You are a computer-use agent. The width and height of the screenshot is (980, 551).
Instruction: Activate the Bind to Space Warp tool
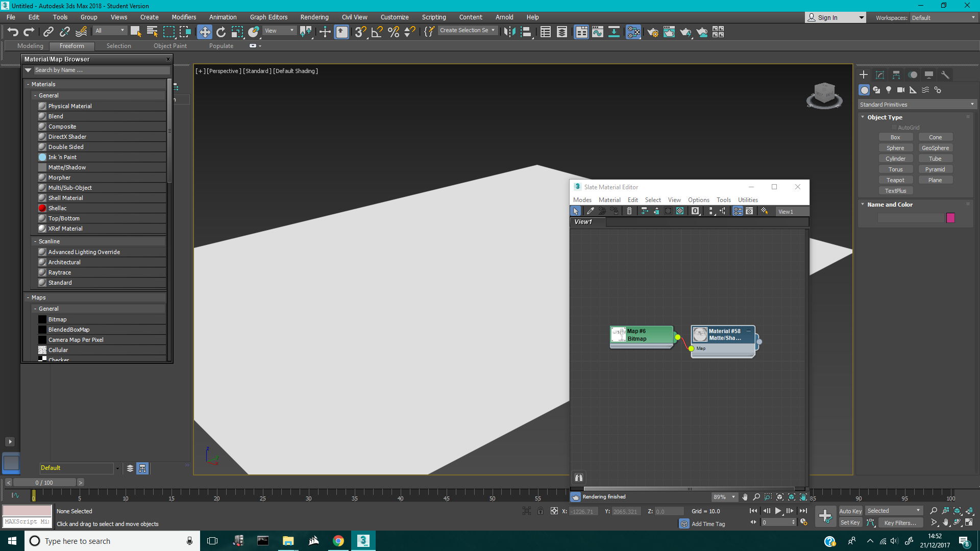[81, 32]
